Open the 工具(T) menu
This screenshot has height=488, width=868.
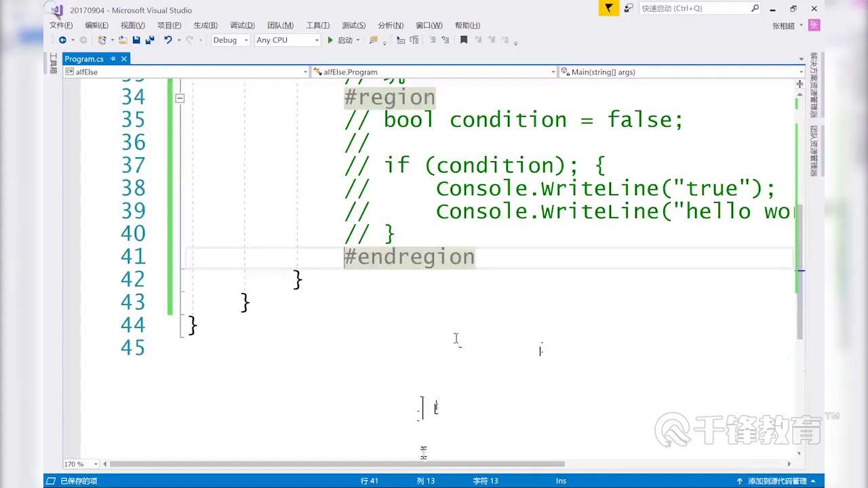pos(318,25)
